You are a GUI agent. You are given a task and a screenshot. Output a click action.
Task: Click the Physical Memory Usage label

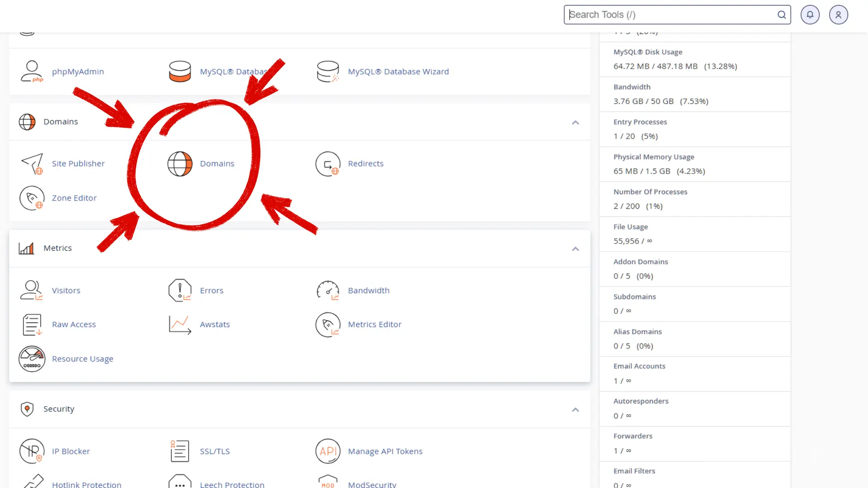pyautogui.click(x=654, y=157)
